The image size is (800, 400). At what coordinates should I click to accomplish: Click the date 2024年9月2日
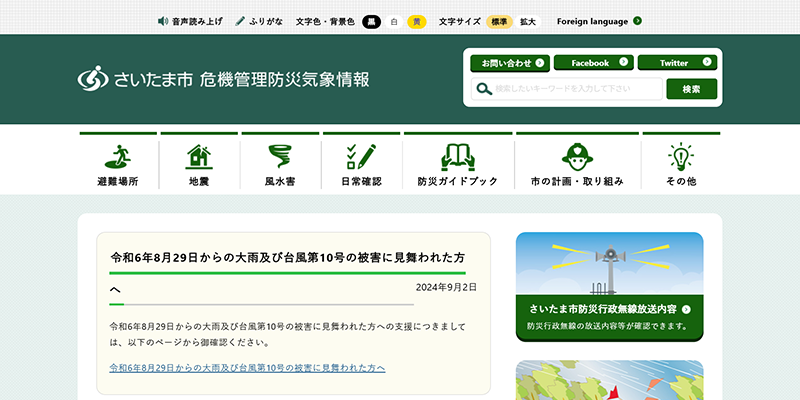(x=446, y=287)
